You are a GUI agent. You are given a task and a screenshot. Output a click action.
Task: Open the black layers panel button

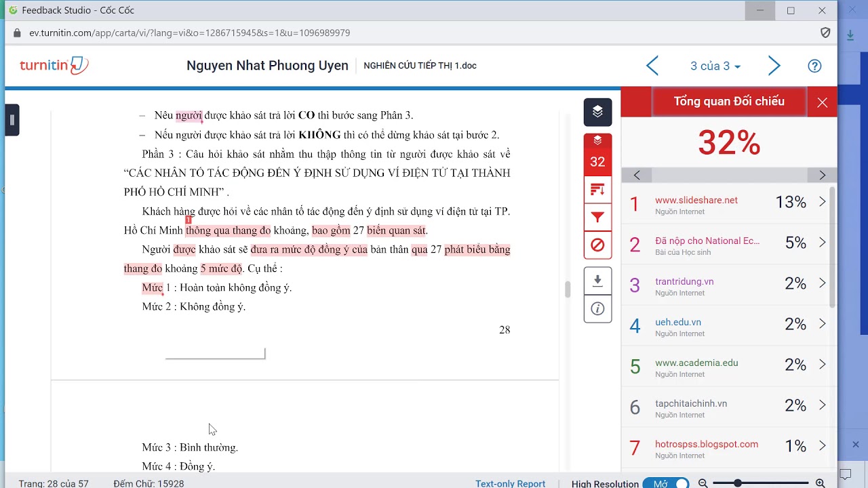[x=597, y=112]
